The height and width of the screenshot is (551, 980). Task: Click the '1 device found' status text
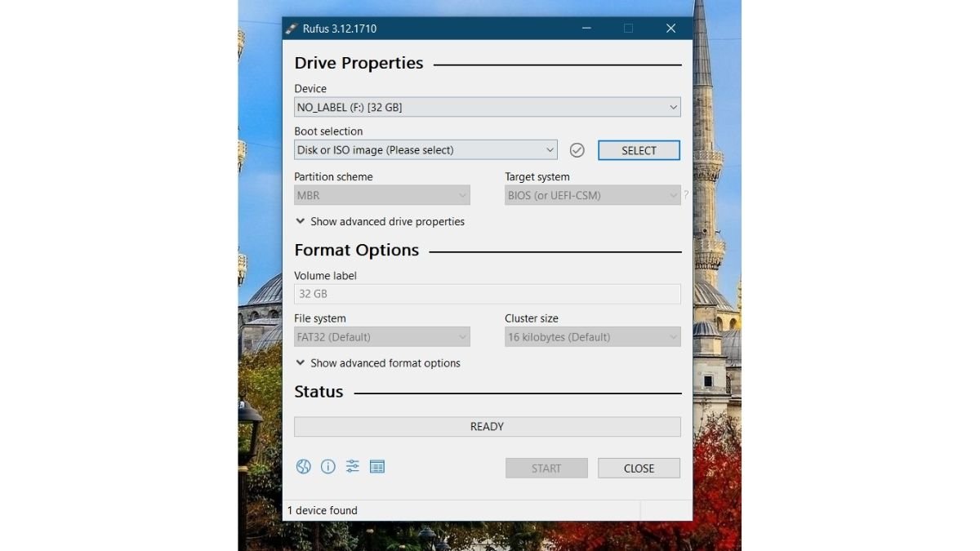[x=323, y=510]
